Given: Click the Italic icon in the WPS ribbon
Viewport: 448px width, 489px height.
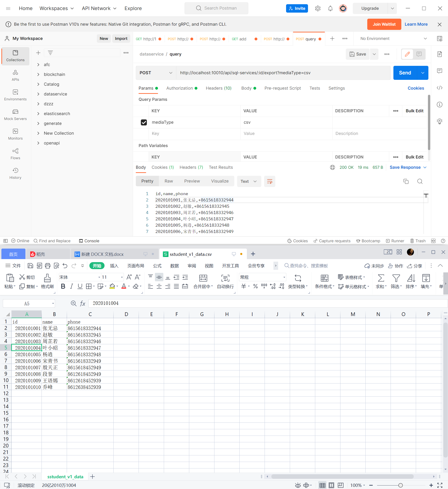Looking at the screenshot, I should [71, 286].
